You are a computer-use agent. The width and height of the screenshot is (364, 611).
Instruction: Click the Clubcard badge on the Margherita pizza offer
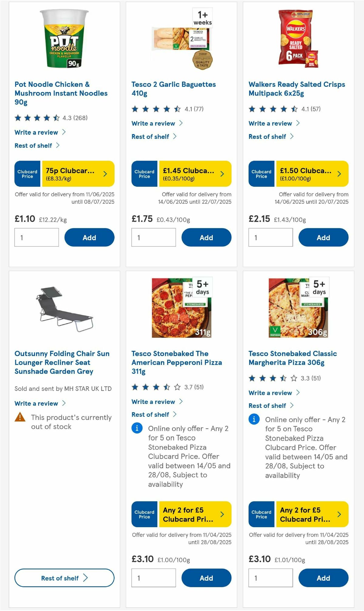coord(261,514)
